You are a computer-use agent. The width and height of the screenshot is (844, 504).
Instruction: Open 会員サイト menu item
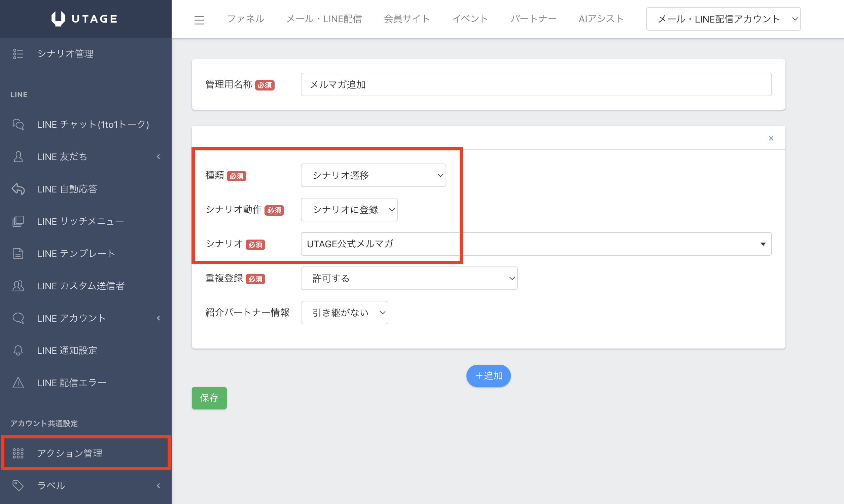point(407,19)
